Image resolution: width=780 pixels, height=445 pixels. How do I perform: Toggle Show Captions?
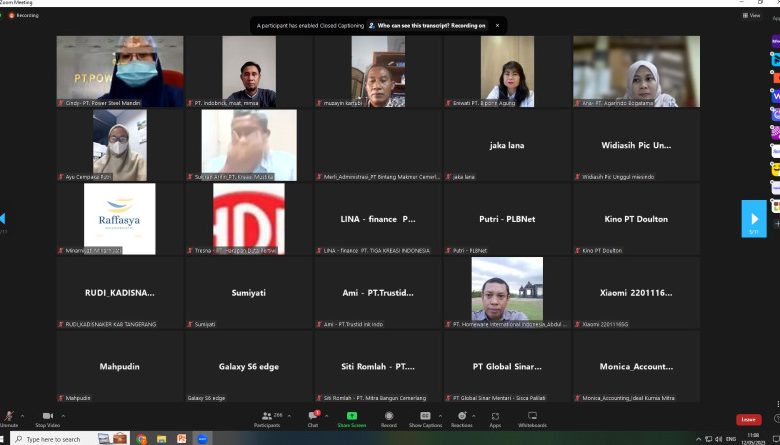click(x=425, y=416)
